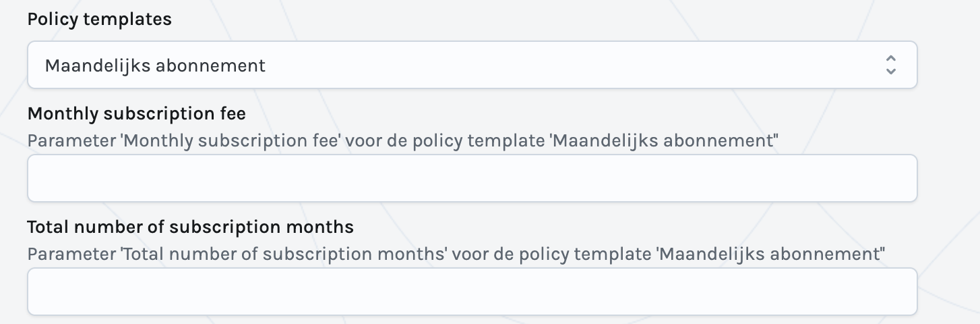Click the 'Total number of subscription months' heading
Screen dimensions: 980x324
(190, 227)
